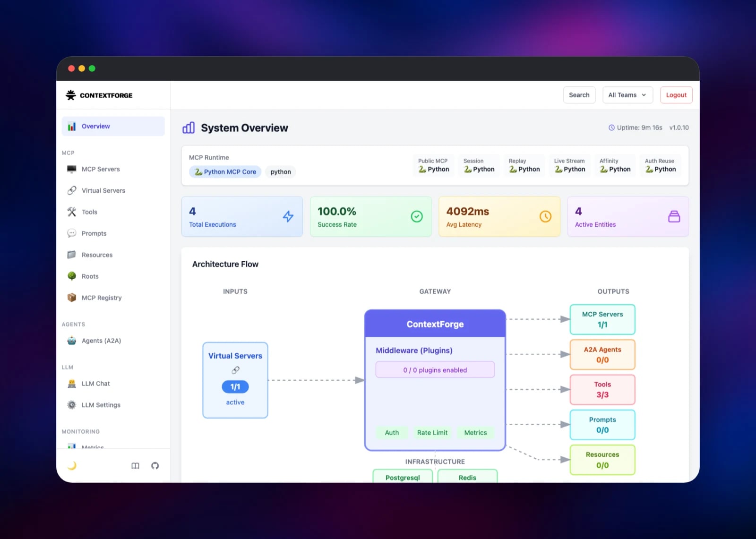Click the 4092ms latency value
The image size is (756, 539).
pos(468,211)
